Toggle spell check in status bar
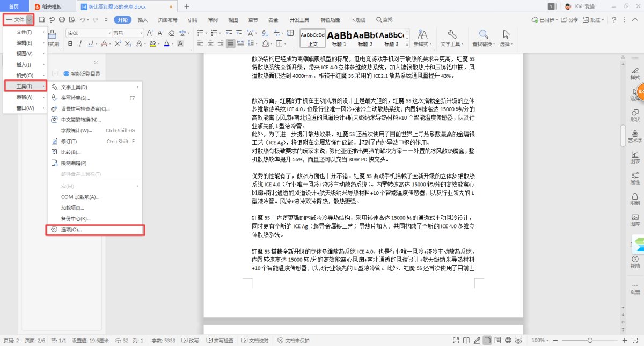The width and height of the screenshot is (644, 346). click(220, 341)
